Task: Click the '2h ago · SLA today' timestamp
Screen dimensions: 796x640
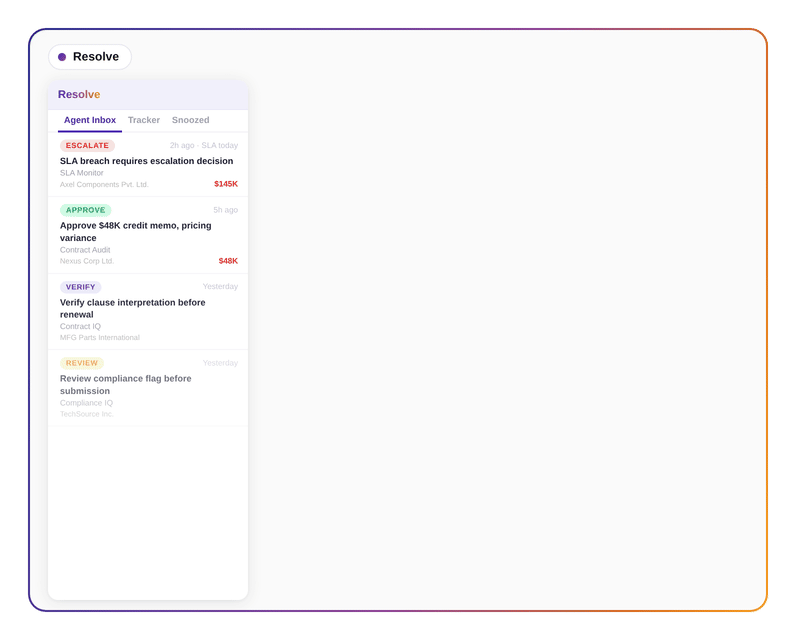Action: click(x=204, y=146)
